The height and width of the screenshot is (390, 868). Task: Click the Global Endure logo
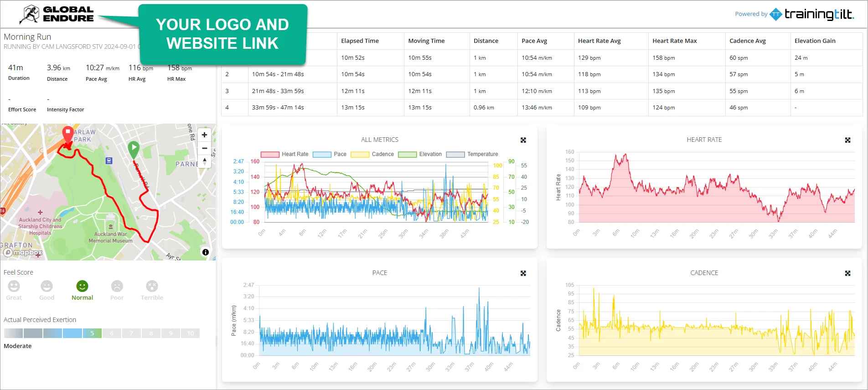click(57, 14)
